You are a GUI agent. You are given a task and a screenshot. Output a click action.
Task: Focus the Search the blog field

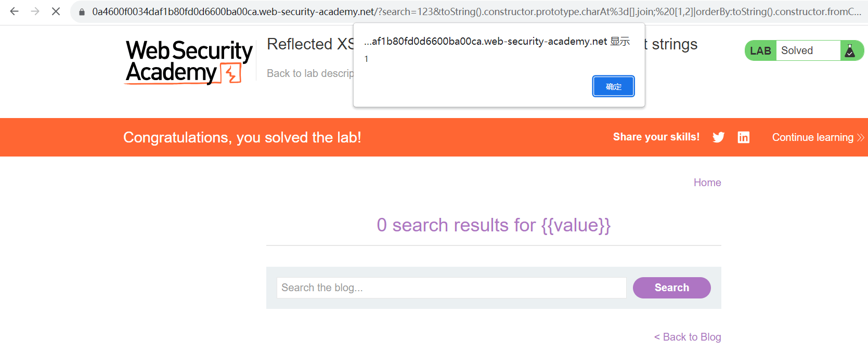pos(451,288)
